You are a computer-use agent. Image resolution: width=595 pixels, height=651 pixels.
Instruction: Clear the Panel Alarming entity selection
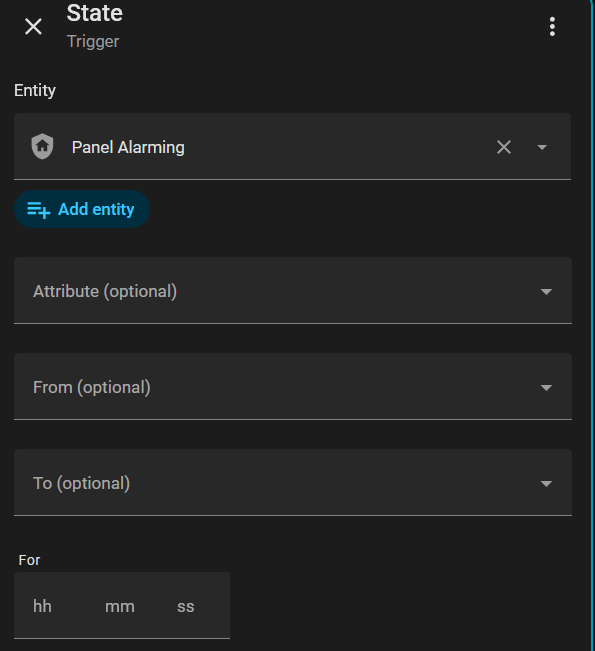504,147
